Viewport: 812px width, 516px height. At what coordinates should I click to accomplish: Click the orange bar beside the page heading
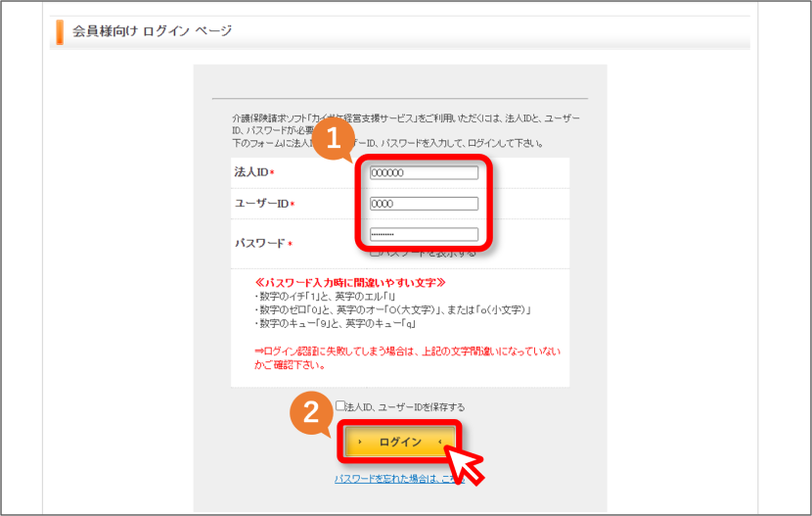coord(60,32)
